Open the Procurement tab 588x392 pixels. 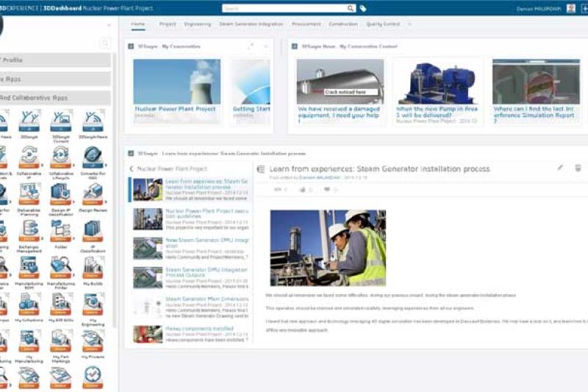coord(306,24)
